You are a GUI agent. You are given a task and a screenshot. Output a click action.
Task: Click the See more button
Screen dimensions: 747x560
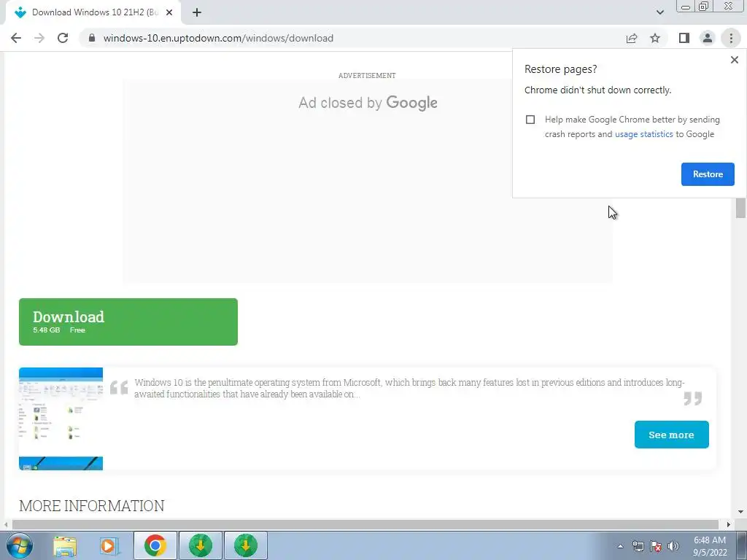[671, 435]
